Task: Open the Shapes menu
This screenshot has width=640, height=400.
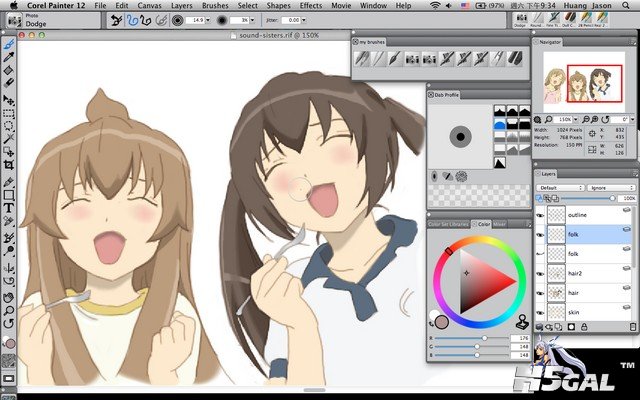Action: point(278,6)
